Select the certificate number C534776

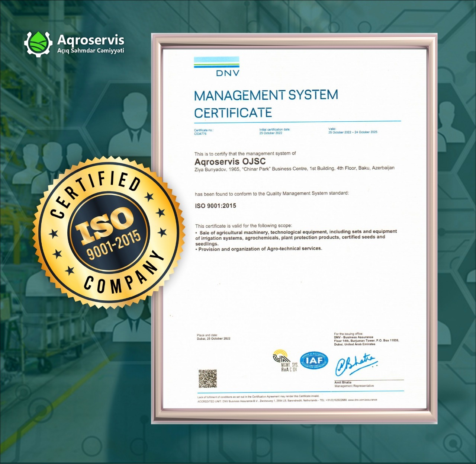pyautogui.click(x=200, y=134)
